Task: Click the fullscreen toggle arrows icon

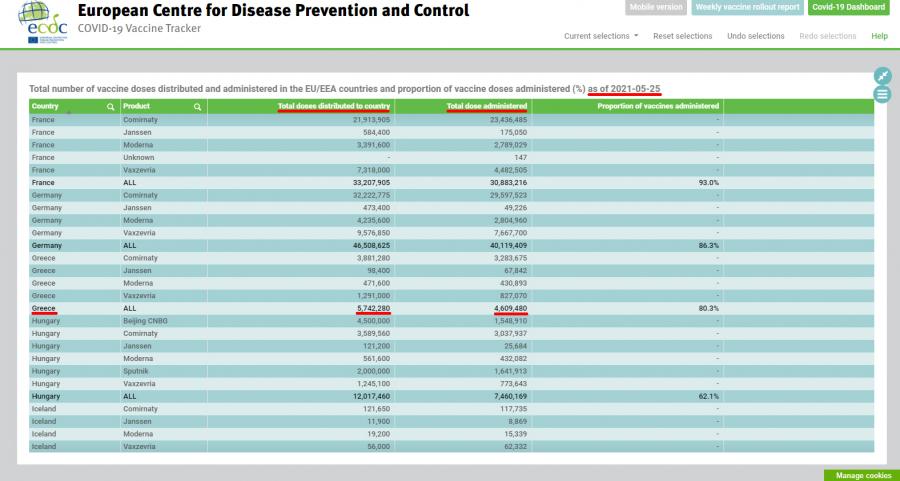Action: click(882, 76)
